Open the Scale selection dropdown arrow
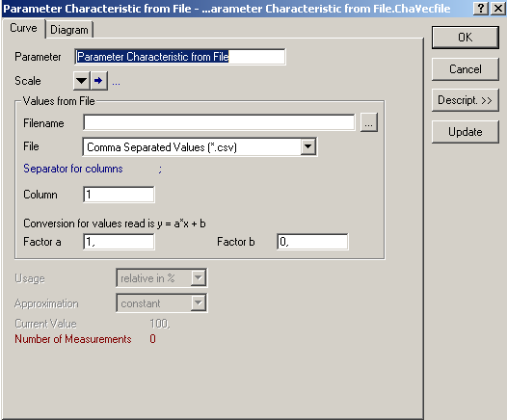The height and width of the screenshot is (420, 507). (82, 81)
